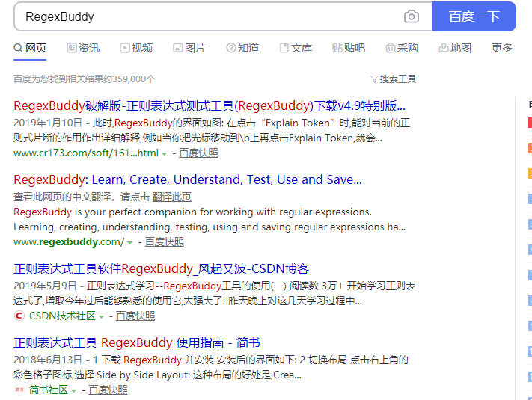Open www.cr173.com result URL
The image size is (532, 400).
pyautogui.click(x=86, y=153)
